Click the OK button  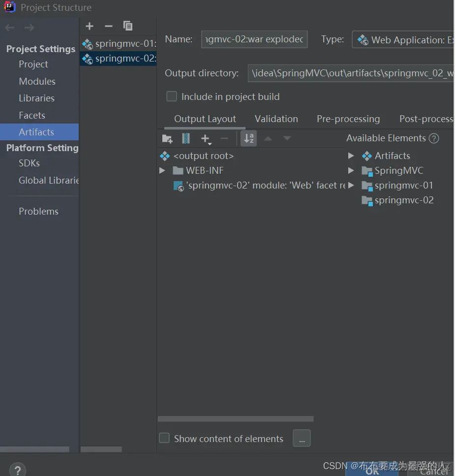point(372,470)
